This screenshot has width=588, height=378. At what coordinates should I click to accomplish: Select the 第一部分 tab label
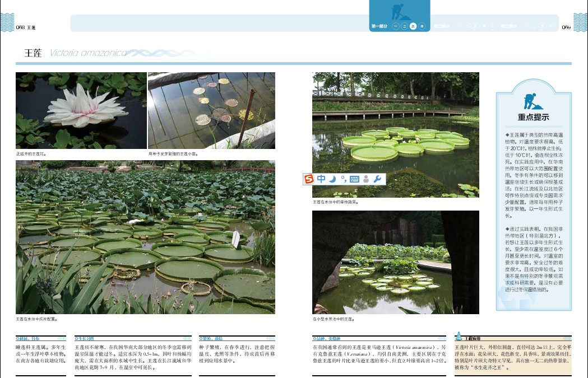379,26
